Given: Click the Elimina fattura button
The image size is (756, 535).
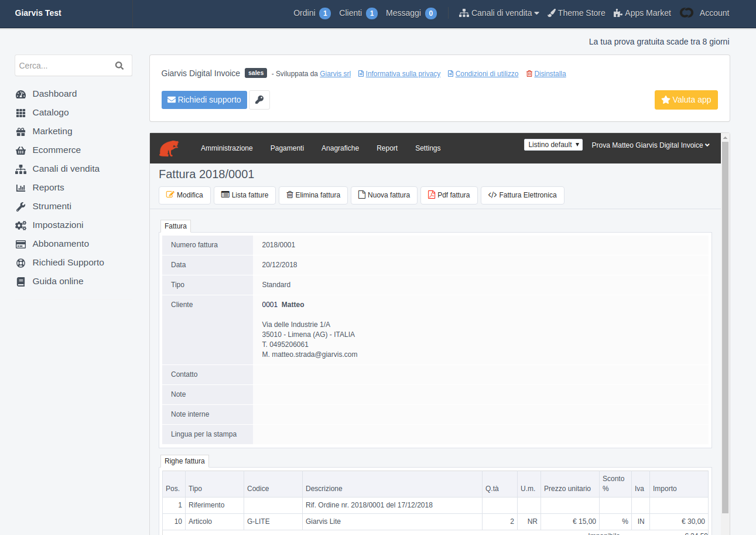Looking at the screenshot, I should tap(313, 195).
